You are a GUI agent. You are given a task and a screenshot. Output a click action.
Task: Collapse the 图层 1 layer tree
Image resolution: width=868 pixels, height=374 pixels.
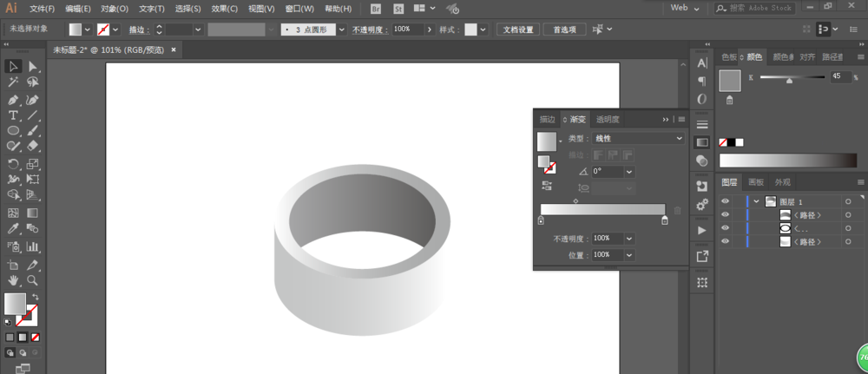click(756, 201)
